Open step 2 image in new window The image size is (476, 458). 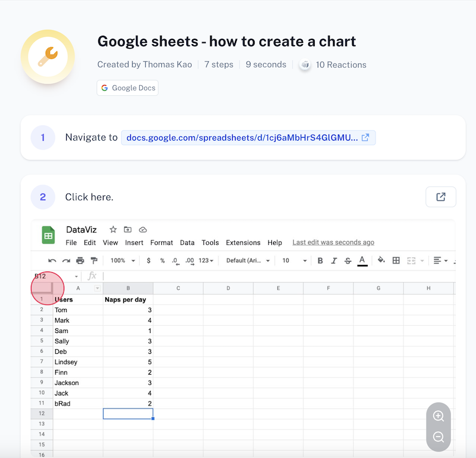tap(441, 197)
